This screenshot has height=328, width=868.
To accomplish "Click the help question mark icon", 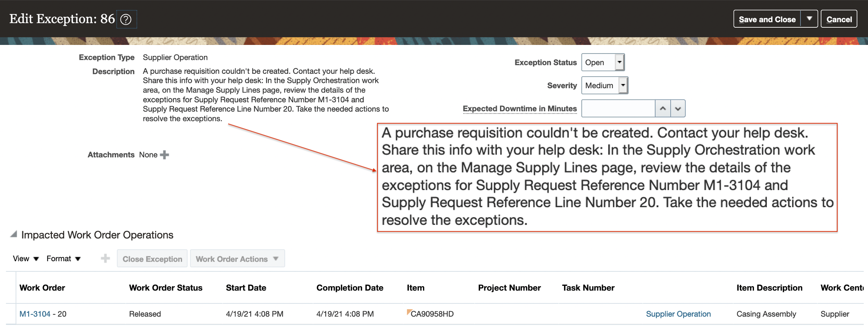I will (x=126, y=20).
